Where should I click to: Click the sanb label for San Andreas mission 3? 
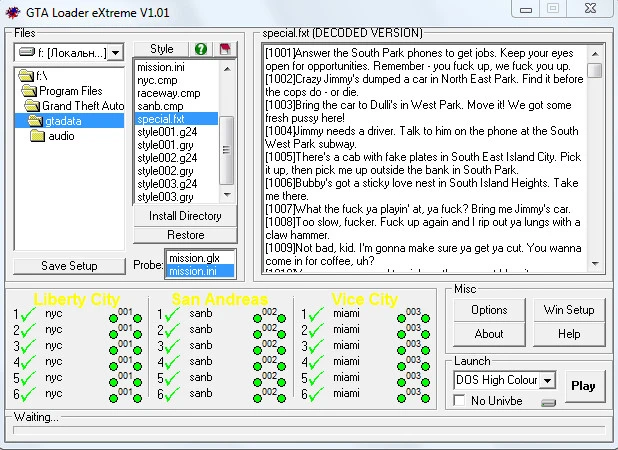pos(201,345)
